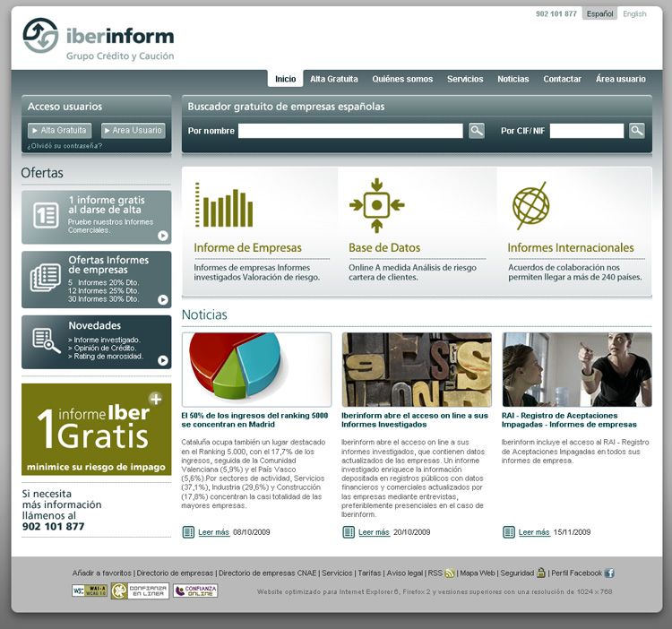Viewport: 672px width, 629px height.
Task: Click the yellow Confianza en Línea badge
Action: (140, 590)
